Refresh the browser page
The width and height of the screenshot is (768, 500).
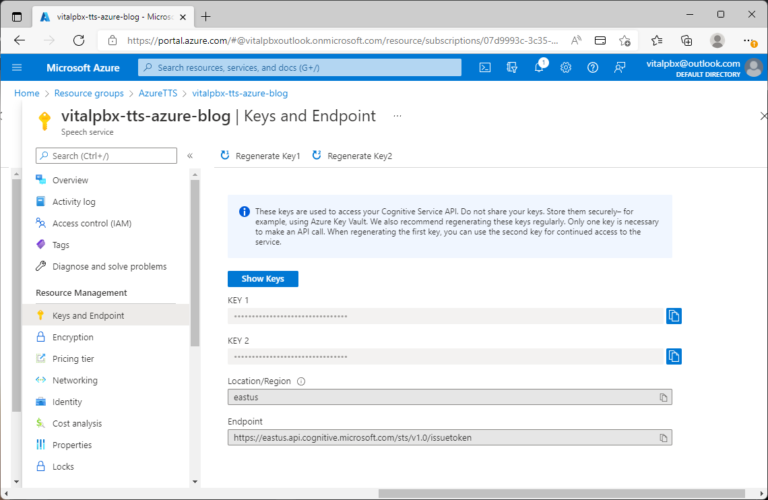tap(78, 41)
